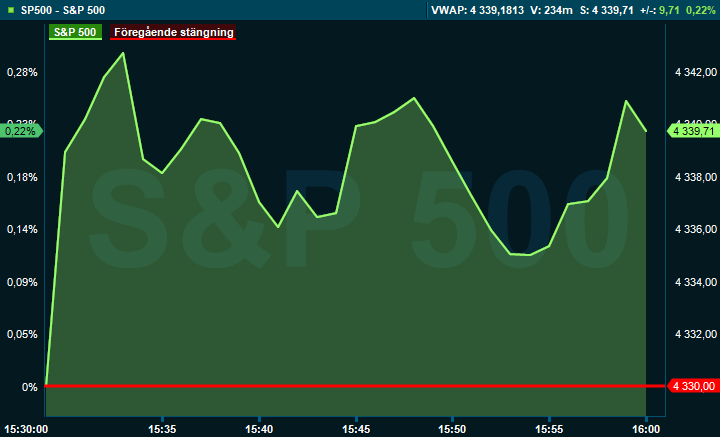Click the VWAP: 4 339,1813 value
This screenshot has width=720, height=437.
[x=478, y=10]
